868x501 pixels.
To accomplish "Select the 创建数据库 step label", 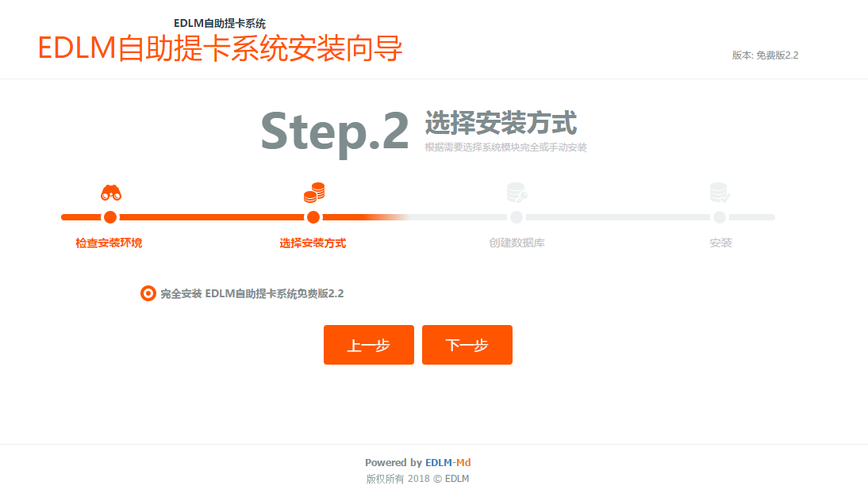I will (517, 243).
